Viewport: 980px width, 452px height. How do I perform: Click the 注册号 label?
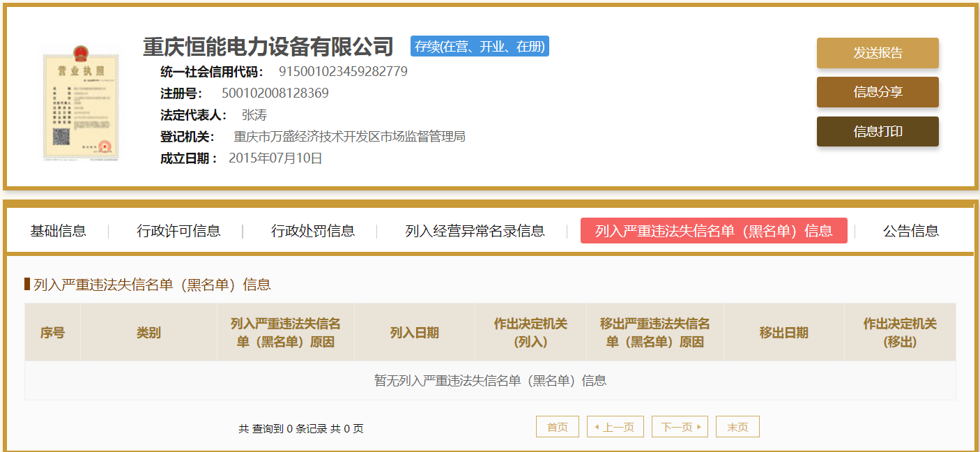tap(181, 93)
